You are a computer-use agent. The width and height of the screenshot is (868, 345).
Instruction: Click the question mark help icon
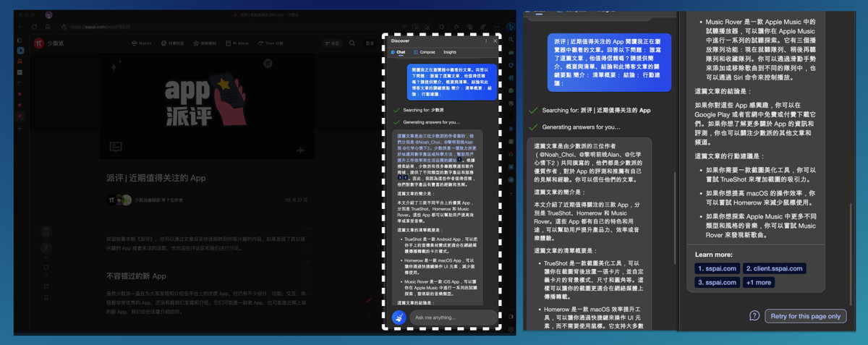754,316
